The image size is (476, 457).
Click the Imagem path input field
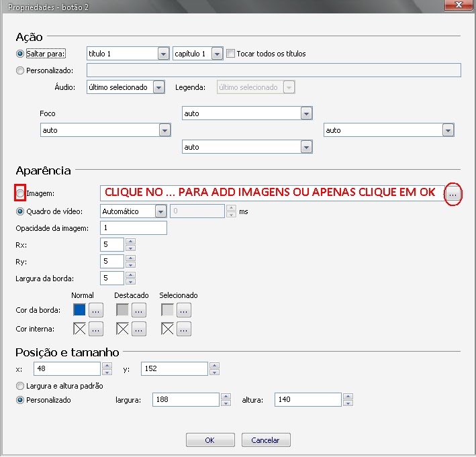click(273, 193)
